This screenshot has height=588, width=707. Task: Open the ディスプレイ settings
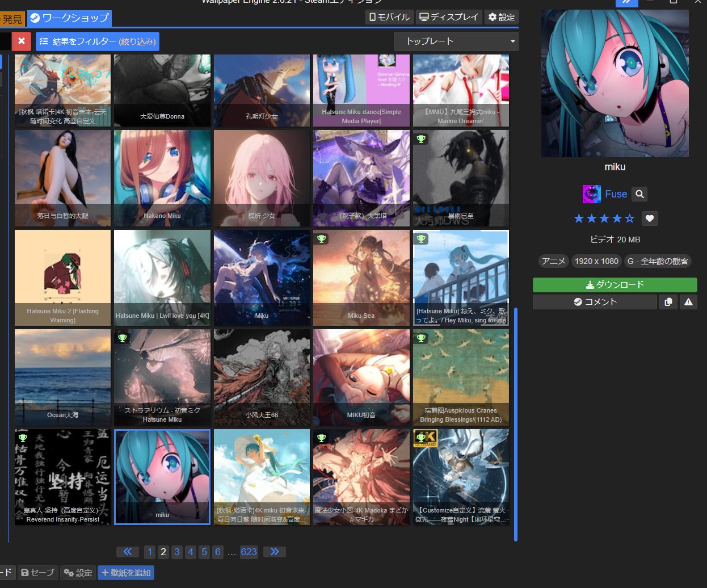tap(449, 17)
